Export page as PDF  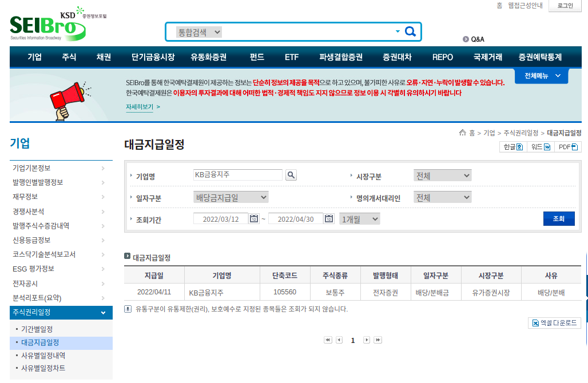(x=568, y=147)
